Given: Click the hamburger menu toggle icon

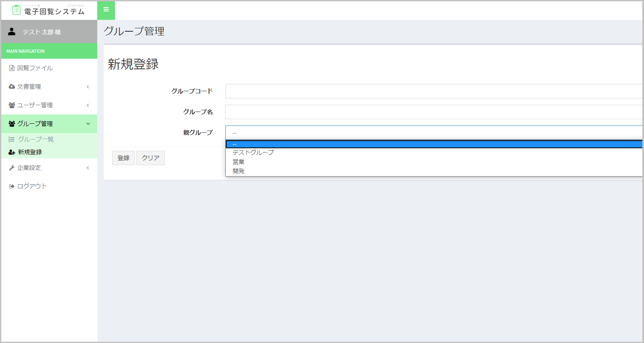Looking at the screenshot, I should (x=106, y=10).
